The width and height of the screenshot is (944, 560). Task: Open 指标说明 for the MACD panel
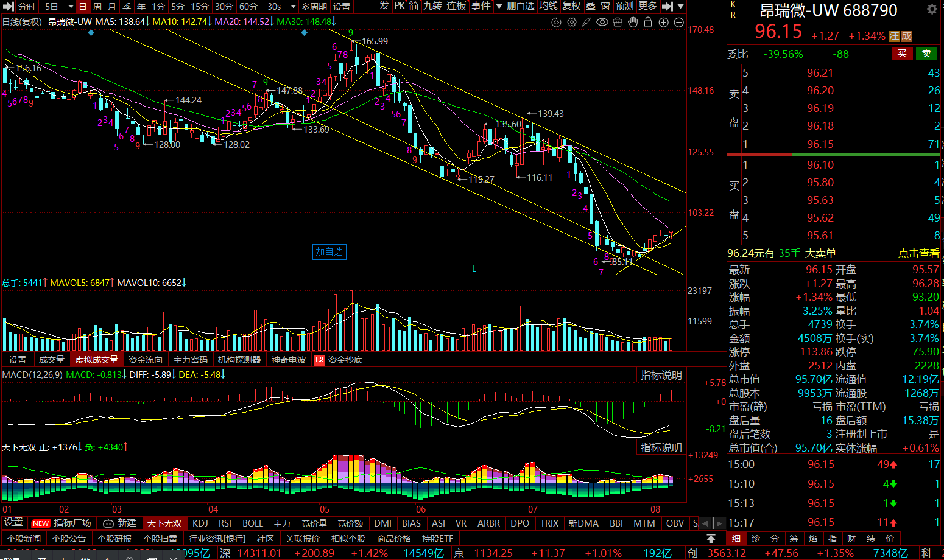point(661,376)
